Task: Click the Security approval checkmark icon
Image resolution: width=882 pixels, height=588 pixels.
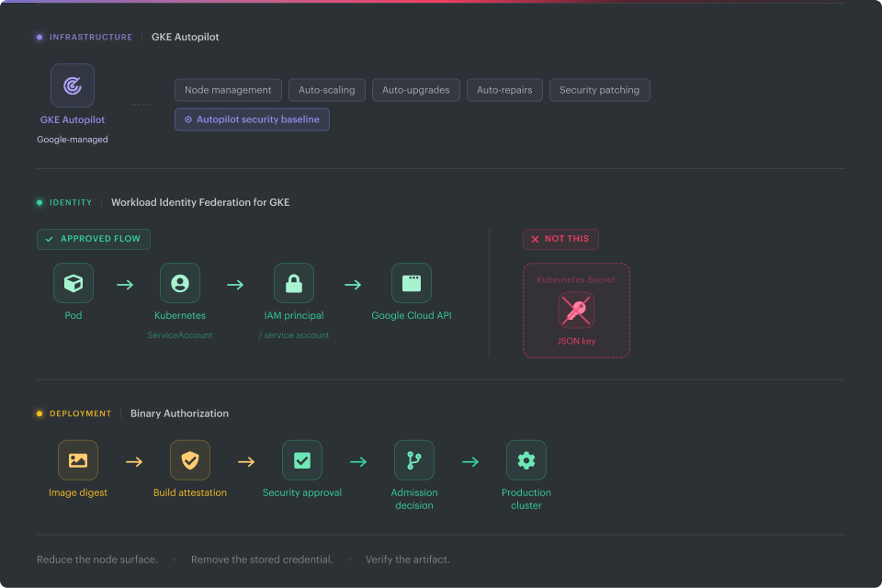Action: click(x=302, y=460)
